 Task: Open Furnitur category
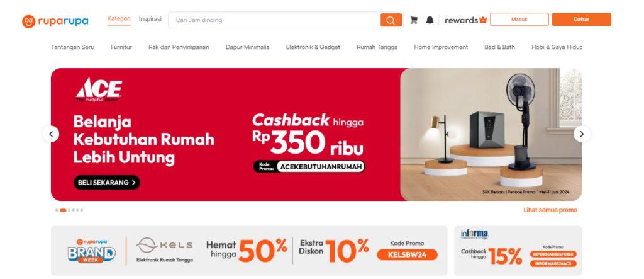click(x=121, y=47)
